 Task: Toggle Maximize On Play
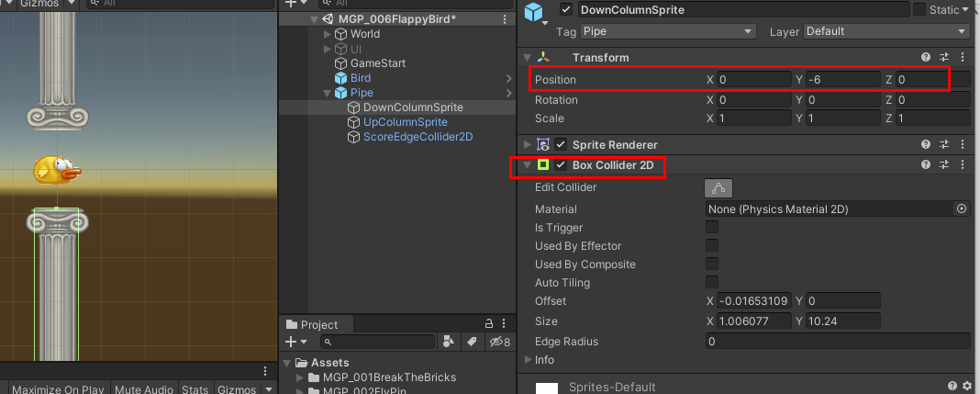(58, 389)
